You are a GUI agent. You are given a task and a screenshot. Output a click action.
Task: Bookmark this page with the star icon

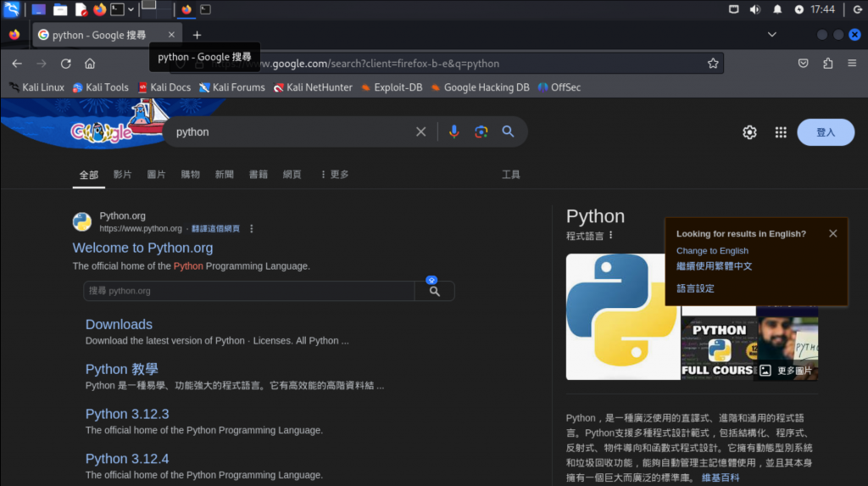[713, 64]
